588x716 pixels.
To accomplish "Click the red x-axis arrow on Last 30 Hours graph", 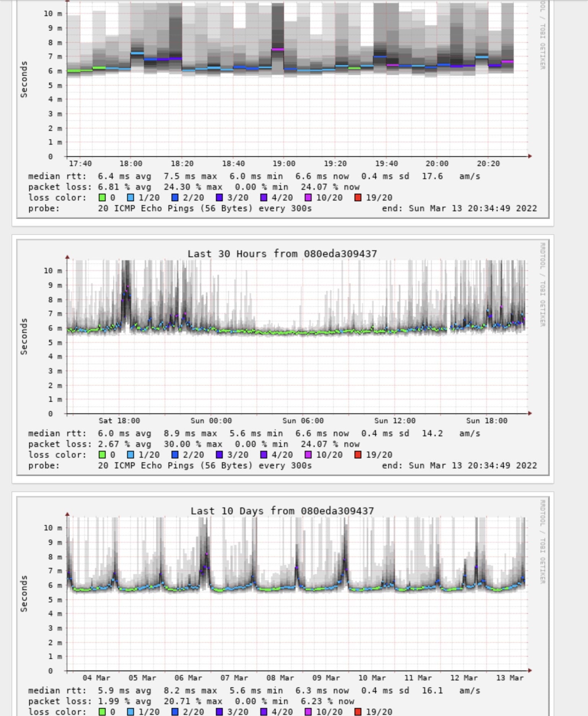I will [530, 413].
